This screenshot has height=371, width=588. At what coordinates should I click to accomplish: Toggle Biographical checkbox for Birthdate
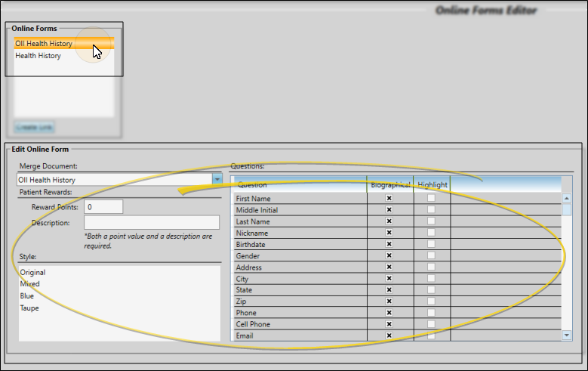click(x=389, y=244)
